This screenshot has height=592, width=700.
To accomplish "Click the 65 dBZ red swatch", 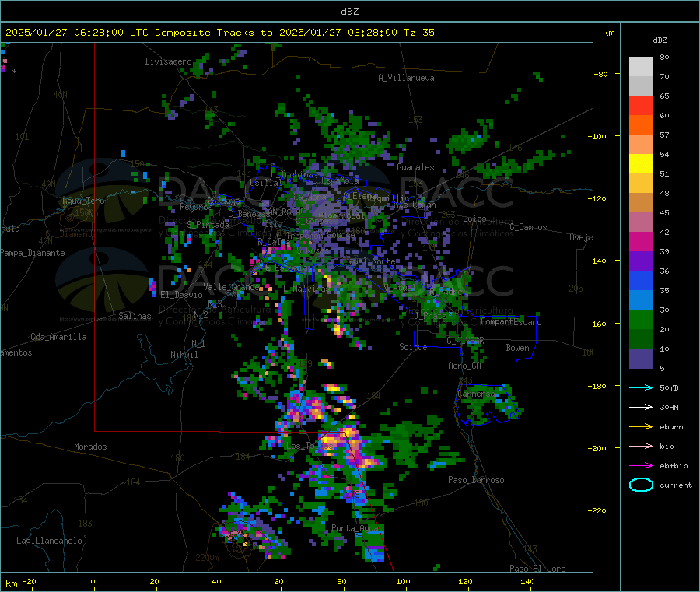I will 641,105.
